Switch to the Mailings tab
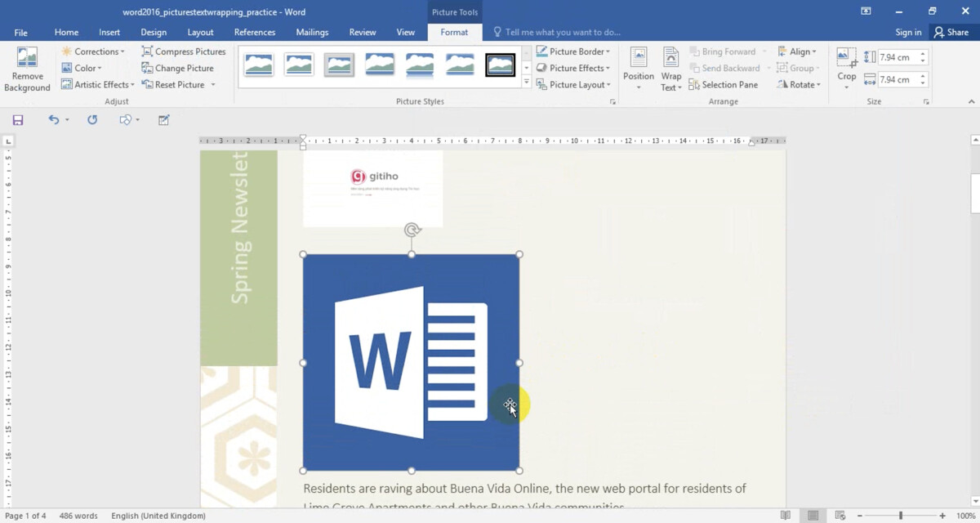The image size is (980, 523). coord(312,33)
